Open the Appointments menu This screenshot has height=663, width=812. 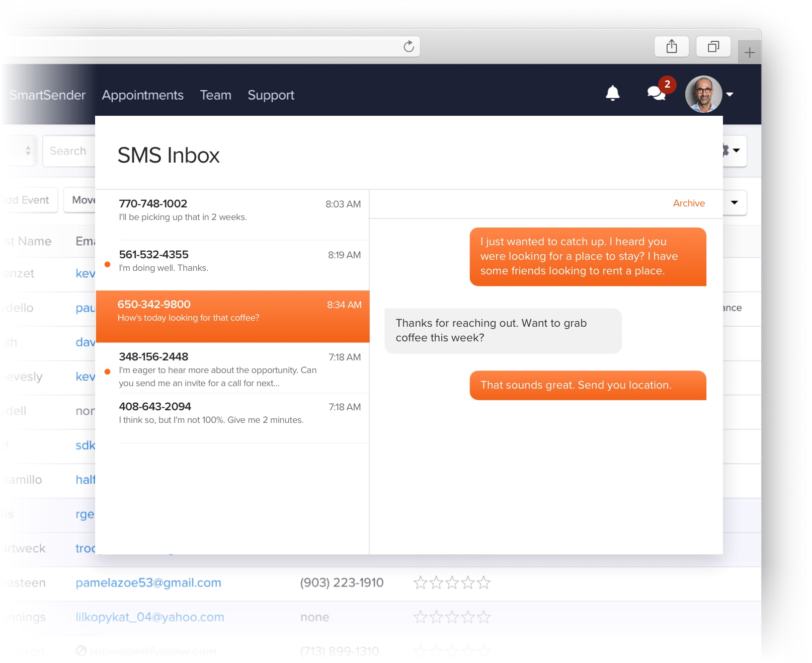click(x=143, y=95)
